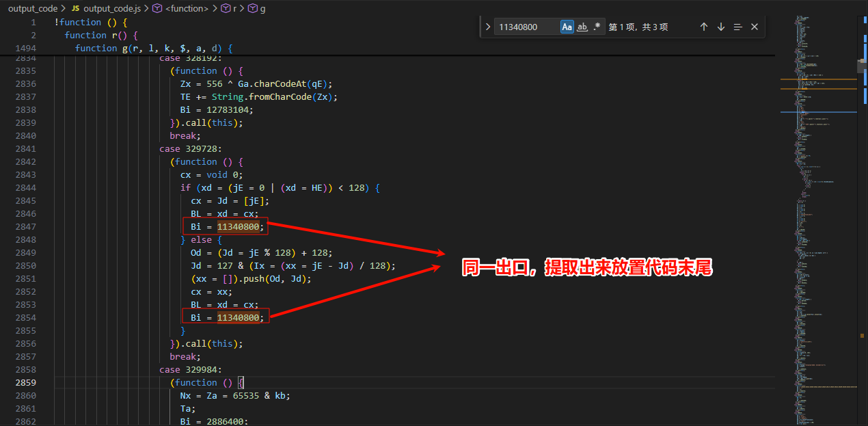
Task: Toggle Match Case in find widget
Action: [x=567, y=27]
